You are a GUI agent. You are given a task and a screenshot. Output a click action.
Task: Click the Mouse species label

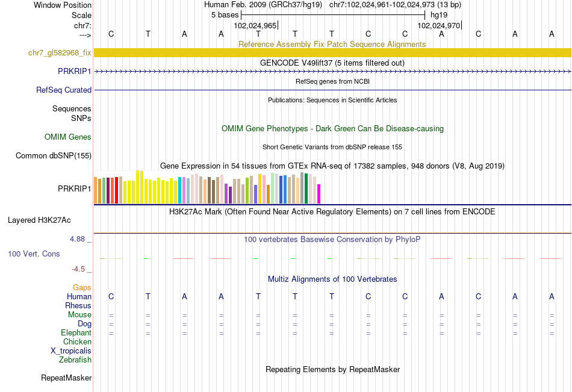(x=79, y=314)
